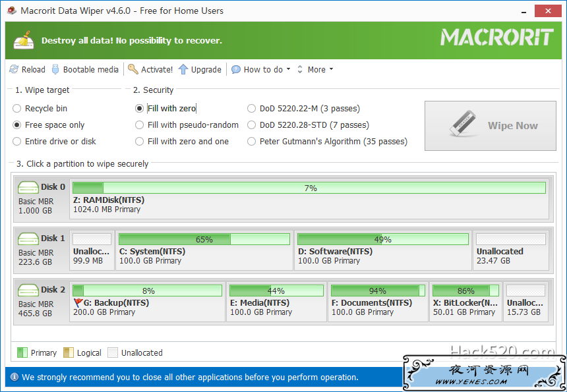
Task: Select the 99.9 MB unallocated block
Action: 92,250
